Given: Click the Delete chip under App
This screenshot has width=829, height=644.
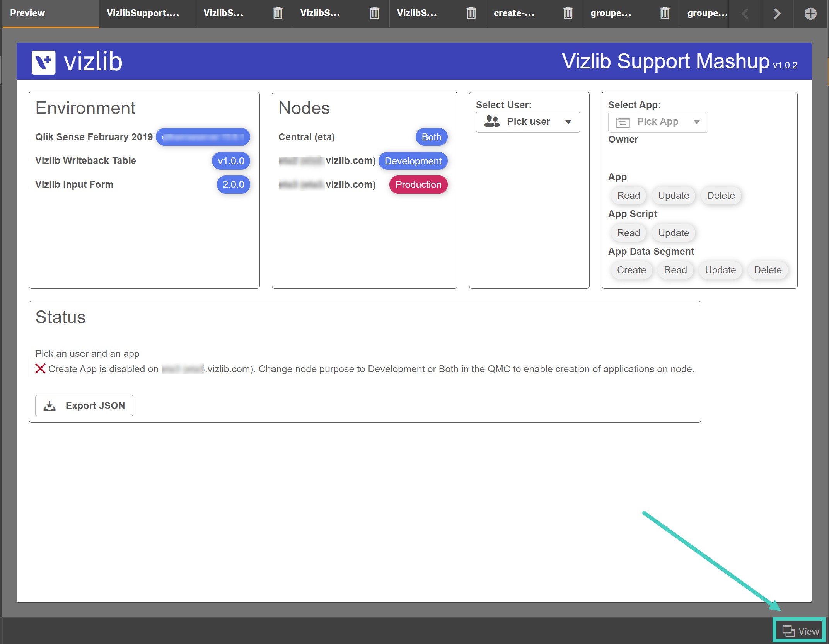Looking at the screenshot, I should [721, 195].
